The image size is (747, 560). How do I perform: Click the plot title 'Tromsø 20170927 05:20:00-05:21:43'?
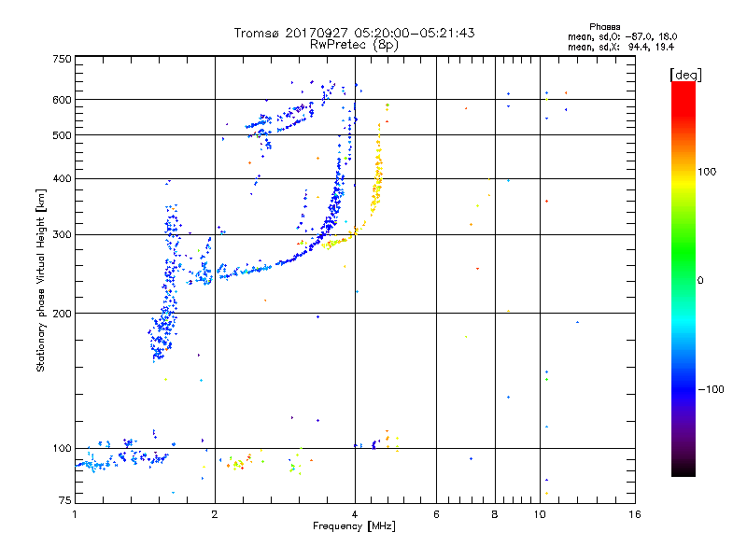[355, 33]
